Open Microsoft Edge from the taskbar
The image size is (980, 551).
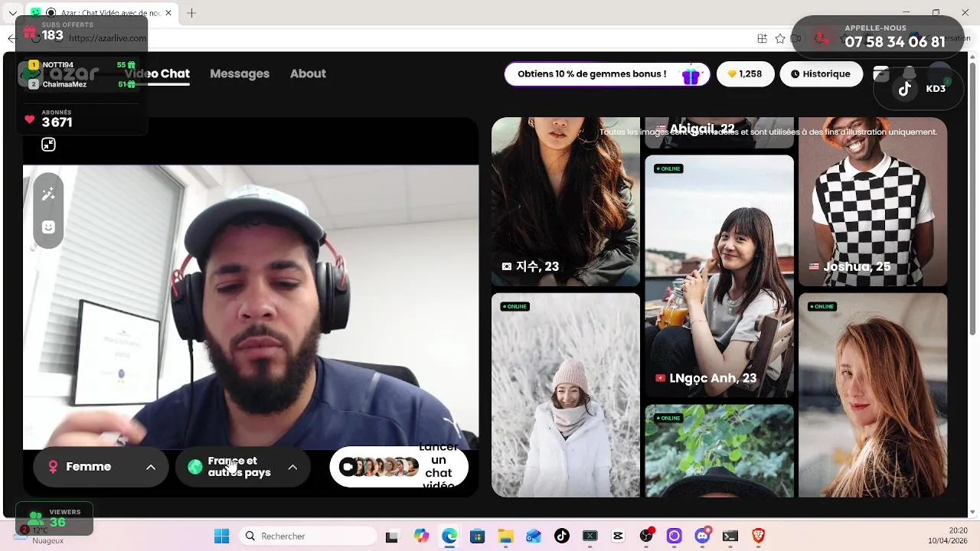pos(449,536)
